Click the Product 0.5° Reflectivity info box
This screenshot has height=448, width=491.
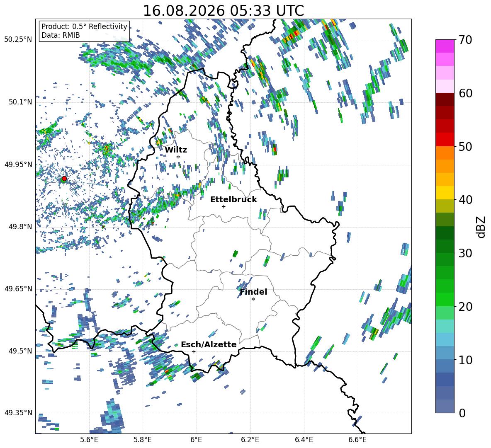(x=84, y=31)
